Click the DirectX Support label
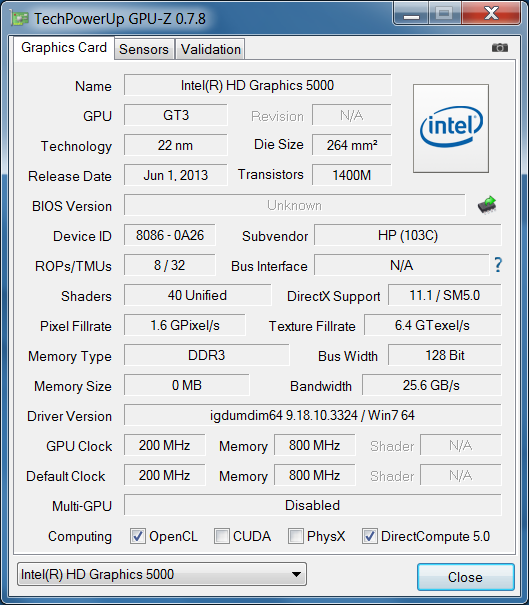529x605 pixels. click(333, 296)
